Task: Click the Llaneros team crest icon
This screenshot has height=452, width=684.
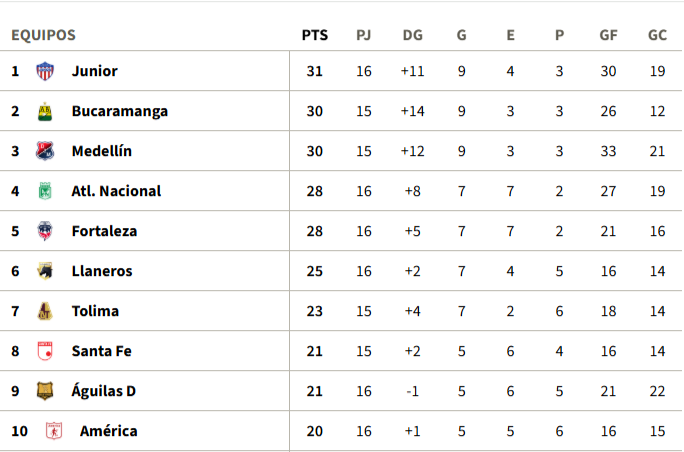Action: tap(44, 271)
